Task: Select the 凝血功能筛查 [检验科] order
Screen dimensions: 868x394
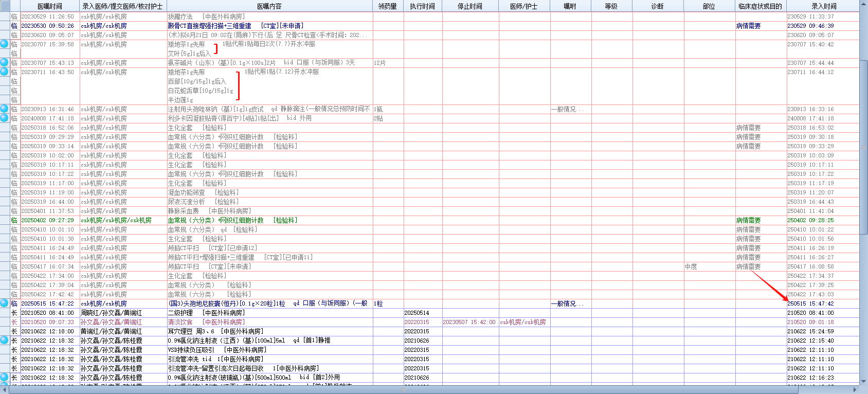Action: point(203,192)
